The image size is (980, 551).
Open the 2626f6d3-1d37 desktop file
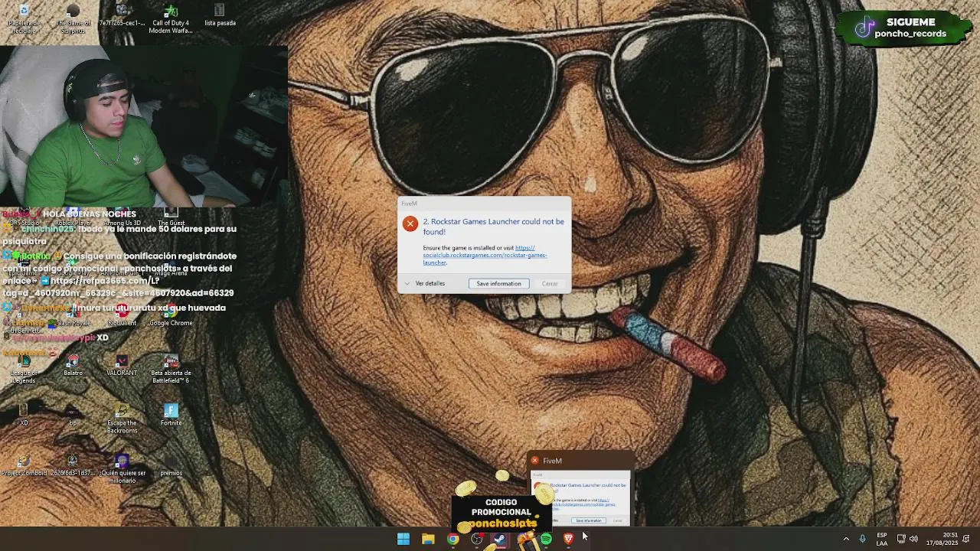[x=73, y=465]
